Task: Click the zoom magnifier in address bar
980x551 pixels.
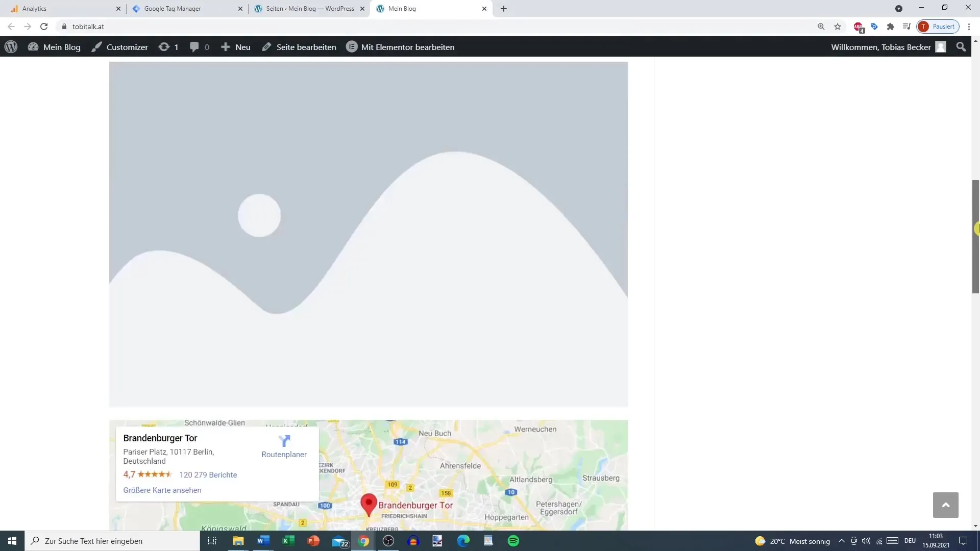Action: pyautogui.click(x=821, y=27)
